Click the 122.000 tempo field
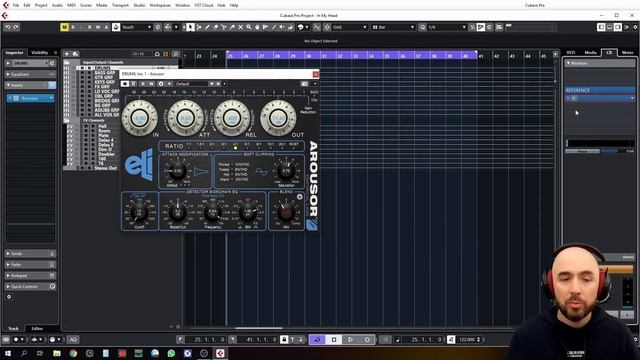Screen dimensions: 640x360 pyautogui.click(x=468, y=340)
